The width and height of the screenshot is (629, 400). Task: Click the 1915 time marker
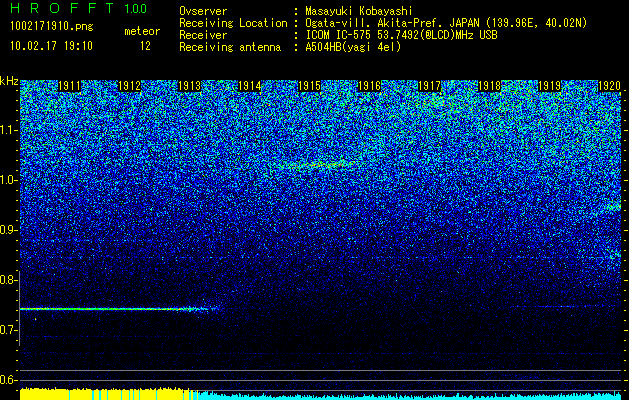pyautogui.click(x=310, y=86)
